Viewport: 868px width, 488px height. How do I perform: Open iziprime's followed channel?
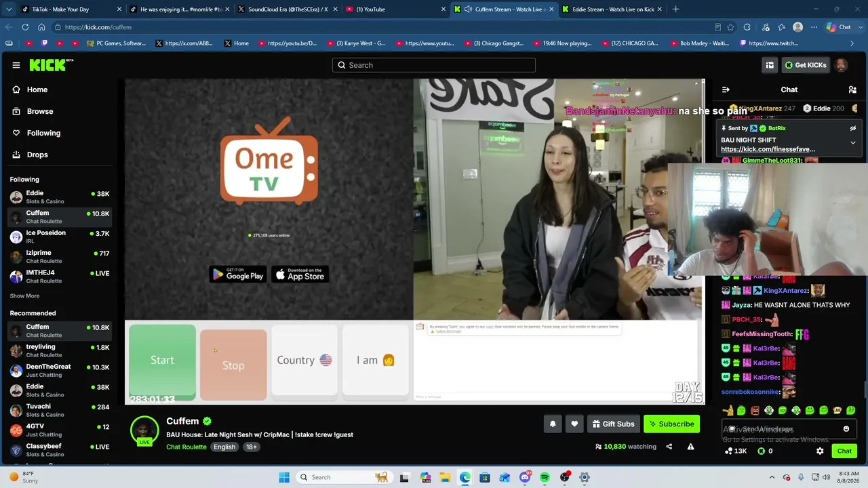click(60, 256)
